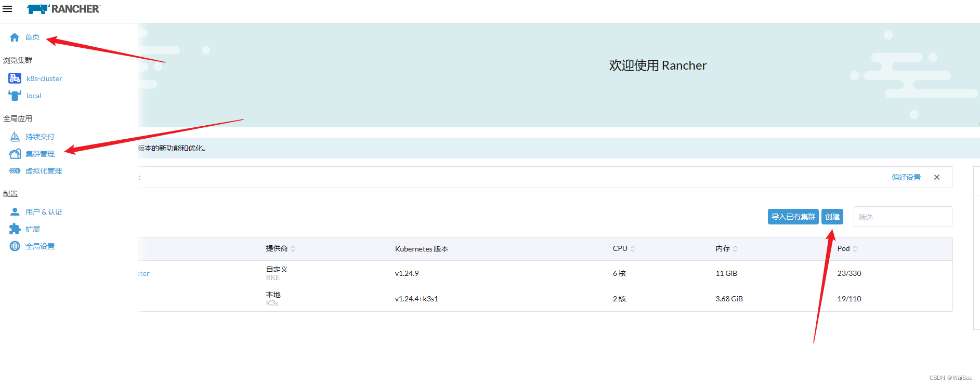Open 扩展 extensions page
Screen dimensions: 980x385
33,229
